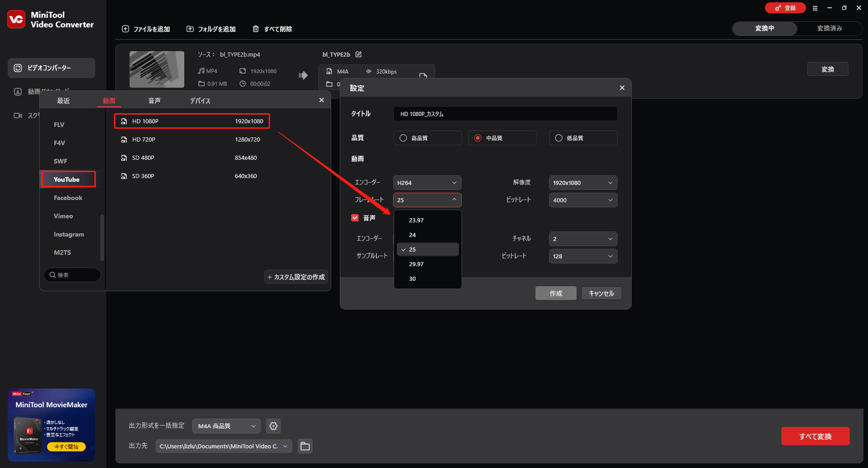Collapse the frame rate dropdown
This screenshot has height=468, width=868.
click(427, 200)
